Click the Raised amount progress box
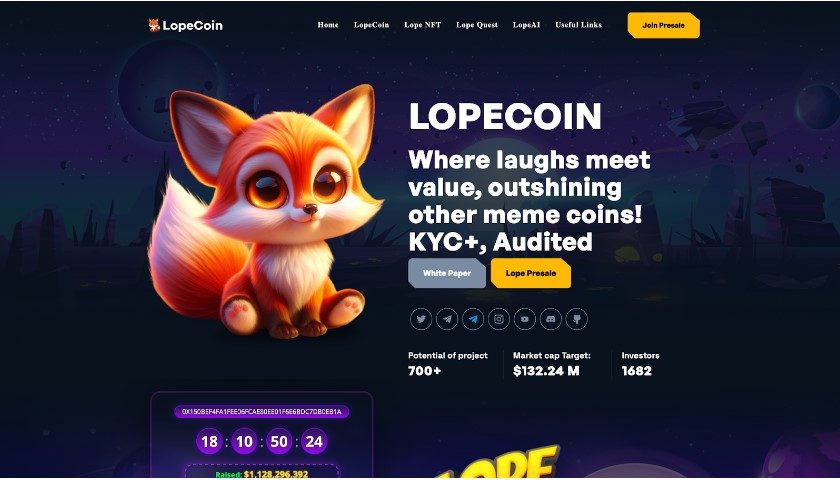This screenshot has height=480, width=840. [x=262, y=471]
